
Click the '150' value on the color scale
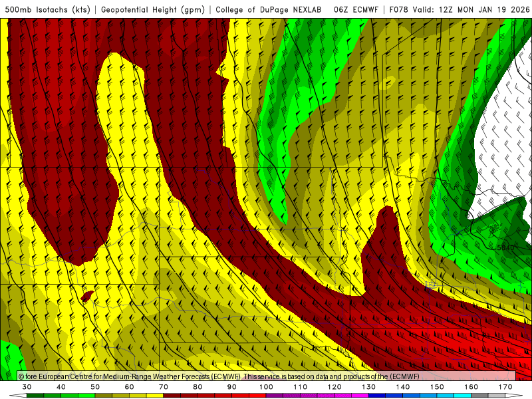point(437,387)
